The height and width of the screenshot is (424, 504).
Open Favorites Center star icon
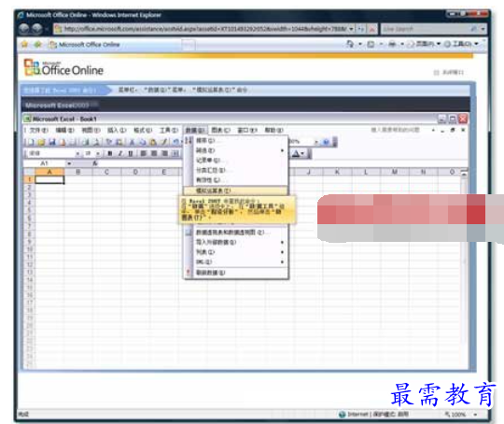click(x=24, y=44)
